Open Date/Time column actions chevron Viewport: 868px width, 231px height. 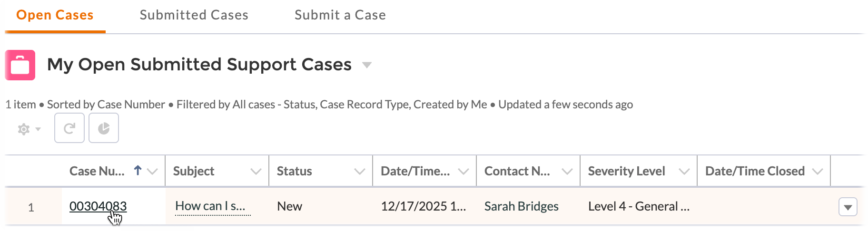click(464, 172)
